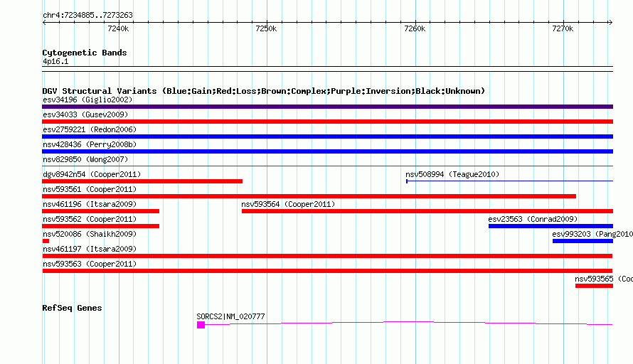633x364 pixels.
Task: Click the esv34196 (Giglio2002) label
Action: point(87,100)
